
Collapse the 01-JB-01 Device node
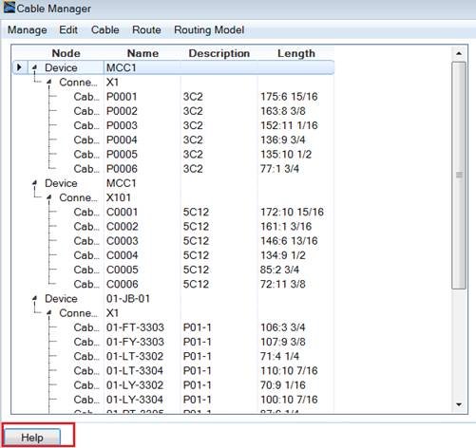click(35, 298)
